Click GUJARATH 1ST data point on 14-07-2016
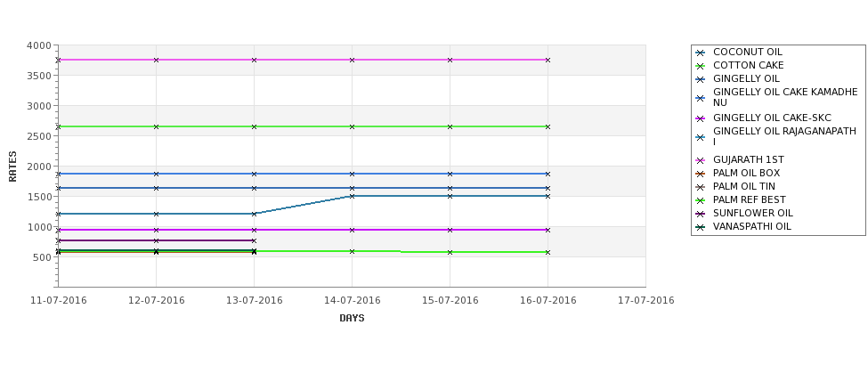 pos(352,60)
